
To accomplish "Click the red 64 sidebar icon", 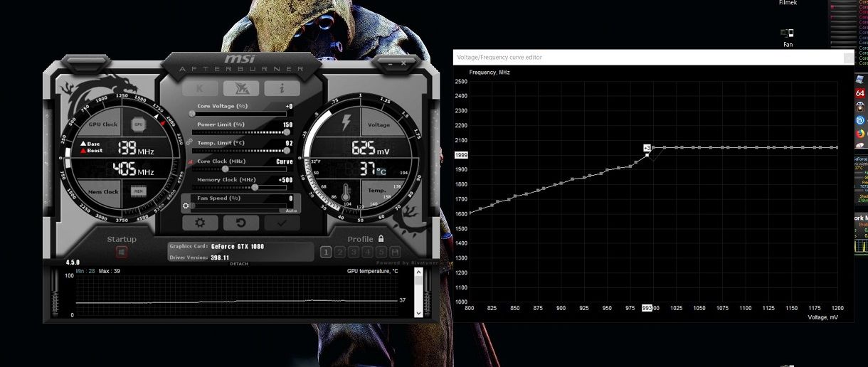I will pyautogui.click(x=860, y=92).
